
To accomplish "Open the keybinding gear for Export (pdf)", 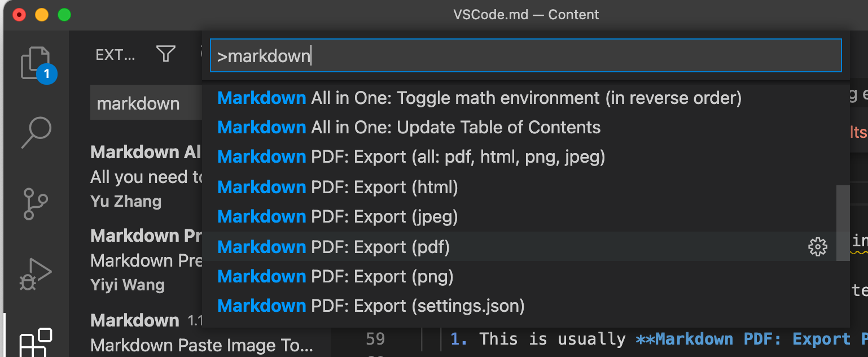I will [817, 247].
